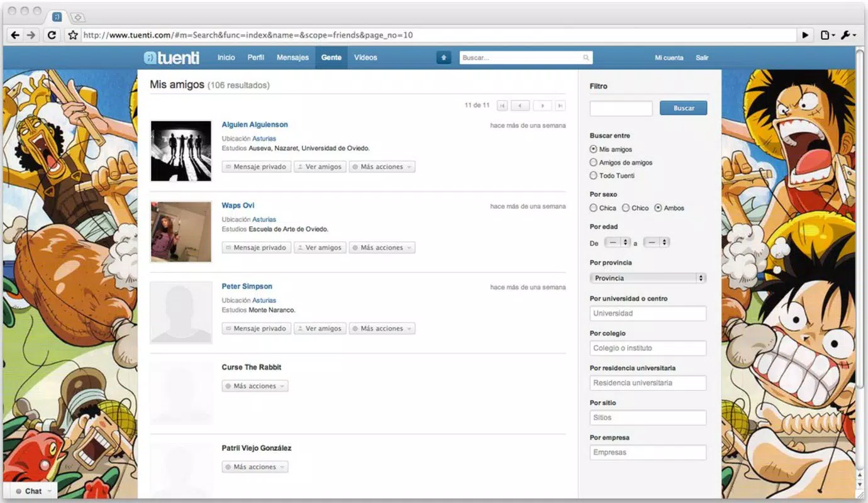Viewport: 868px width, 503px height.
Task: Go back using the browser back arrow
Action: (16, 35)
